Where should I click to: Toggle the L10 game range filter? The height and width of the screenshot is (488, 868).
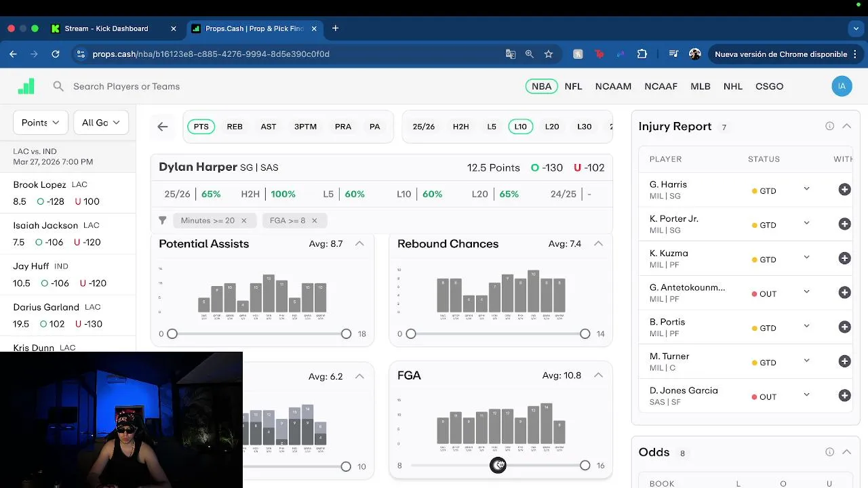click(x=520, y=127)
